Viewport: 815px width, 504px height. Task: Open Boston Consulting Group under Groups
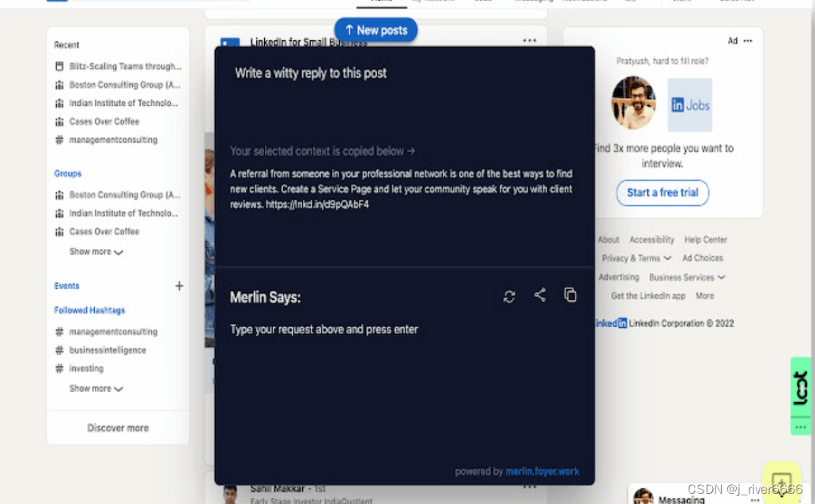(x=119, y=195)
